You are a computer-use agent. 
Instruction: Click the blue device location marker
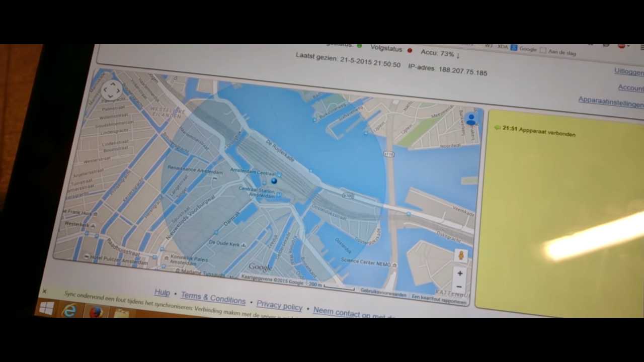(x=274, y=180)
